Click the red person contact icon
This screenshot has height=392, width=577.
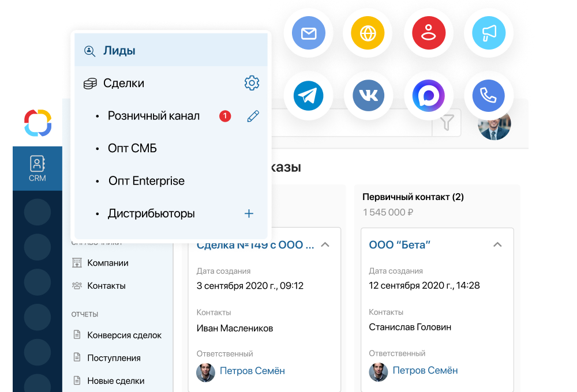(429, 33)
